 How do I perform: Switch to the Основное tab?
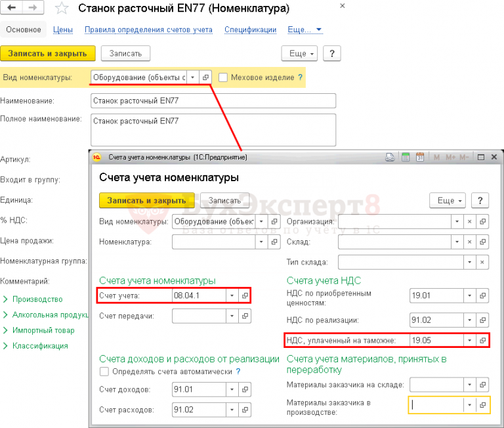pos(24,30)
